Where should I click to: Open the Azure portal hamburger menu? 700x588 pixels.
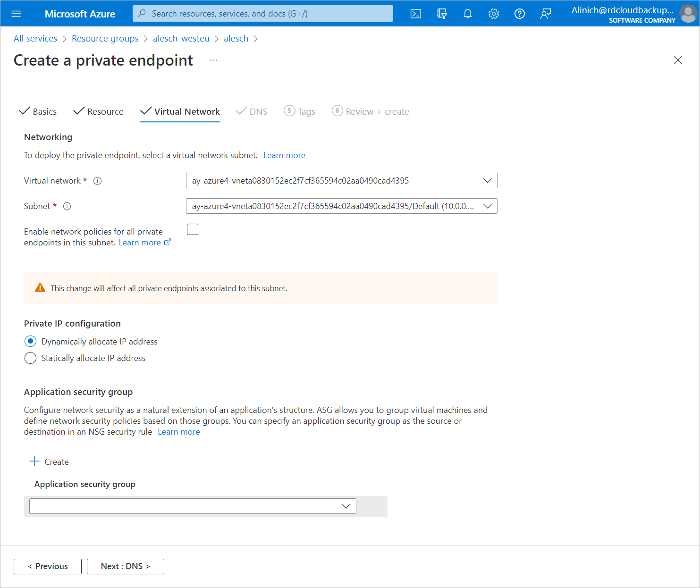pyautogui.click(x=16, y=14)
